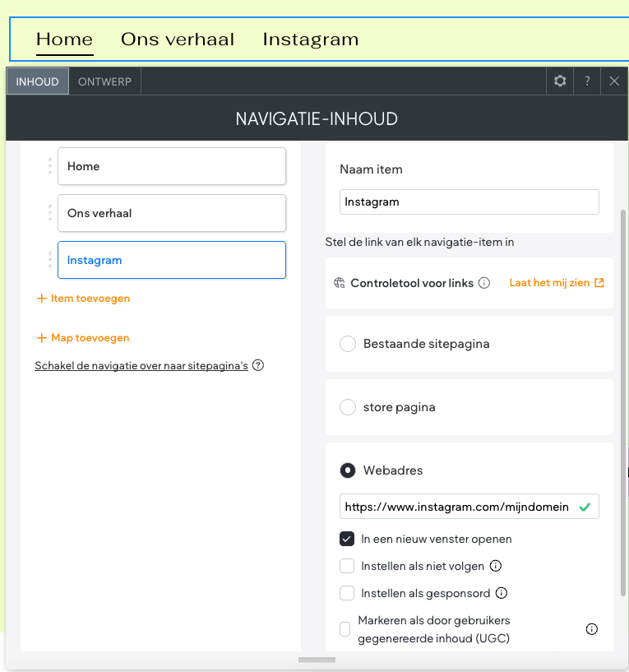
Task: Uncheck In een nieuw venster openen
Action: coord(347,540)
